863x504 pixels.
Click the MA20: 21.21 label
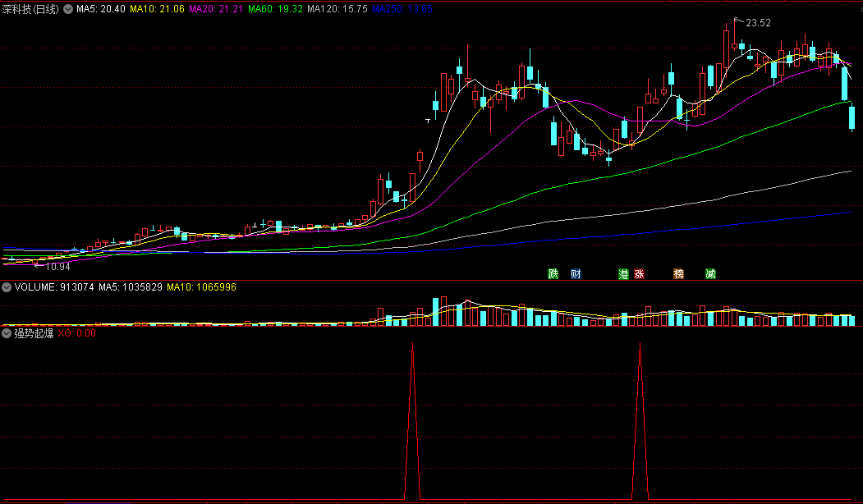click(x=216, y=9)
